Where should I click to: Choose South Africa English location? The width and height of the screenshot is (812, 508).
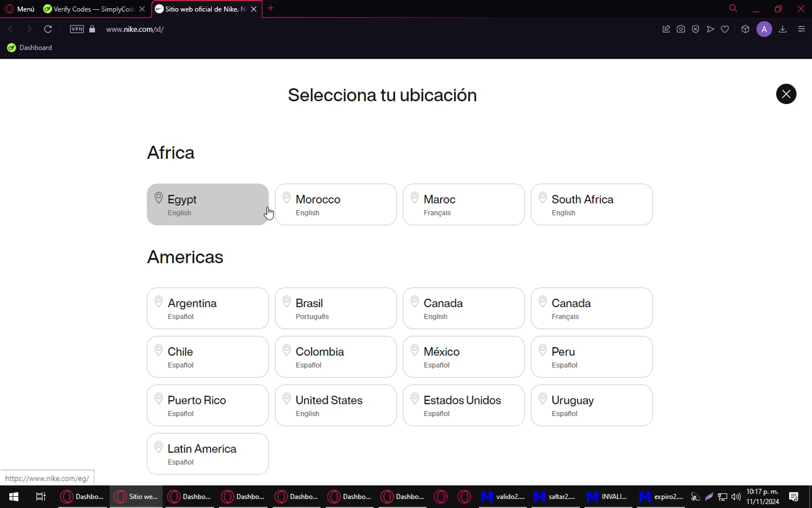[x=592, y=204]
